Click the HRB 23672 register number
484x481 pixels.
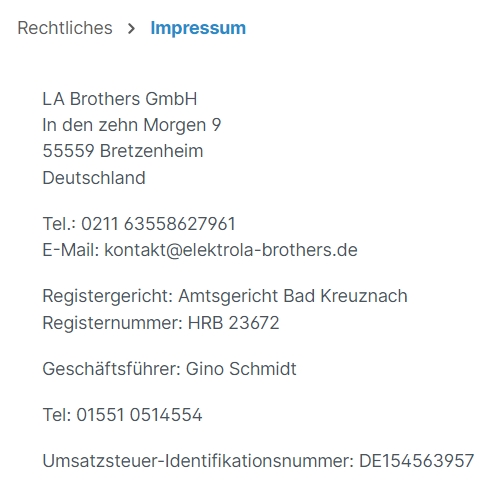(x=234, y=323)
